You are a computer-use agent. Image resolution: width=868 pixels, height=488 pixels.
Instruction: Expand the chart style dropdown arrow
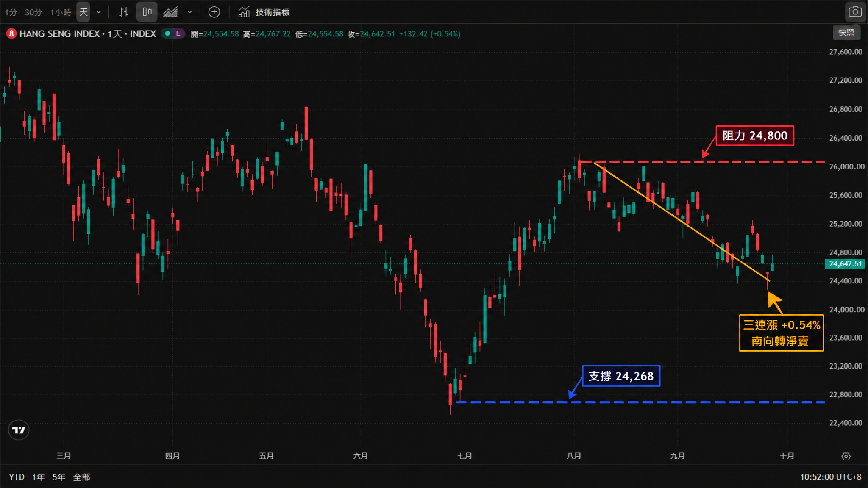(x=190, y=12)
